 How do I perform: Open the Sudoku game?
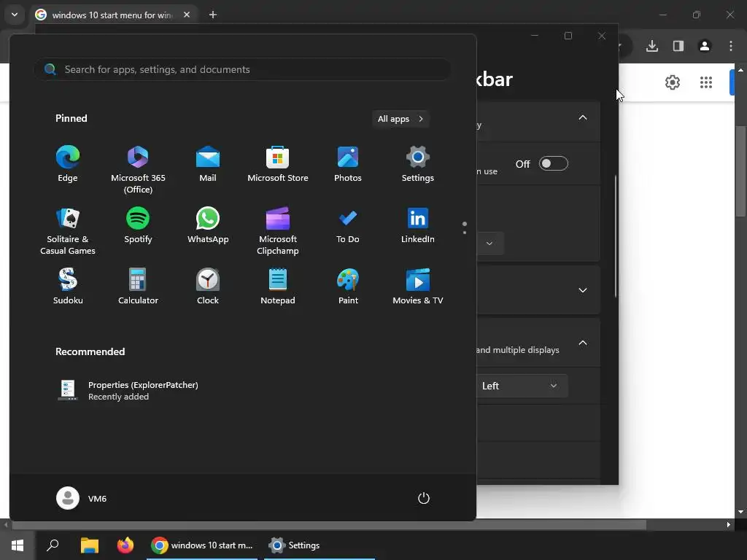tap(68, 287)
